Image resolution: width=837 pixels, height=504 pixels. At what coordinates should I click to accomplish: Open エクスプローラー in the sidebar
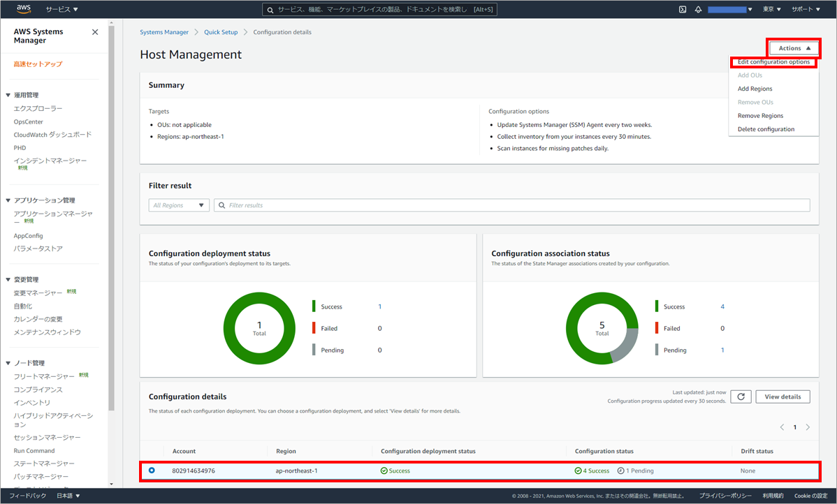click(38, 108)
